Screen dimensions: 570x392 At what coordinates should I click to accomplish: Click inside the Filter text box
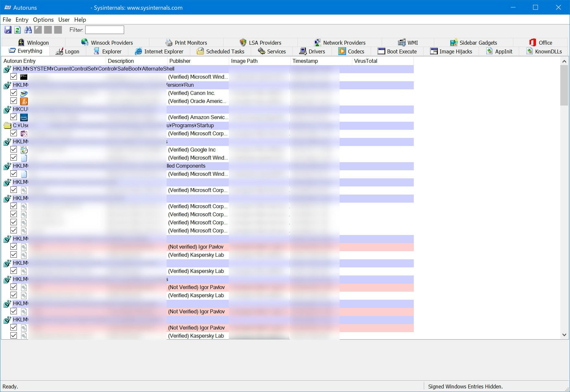105,30
